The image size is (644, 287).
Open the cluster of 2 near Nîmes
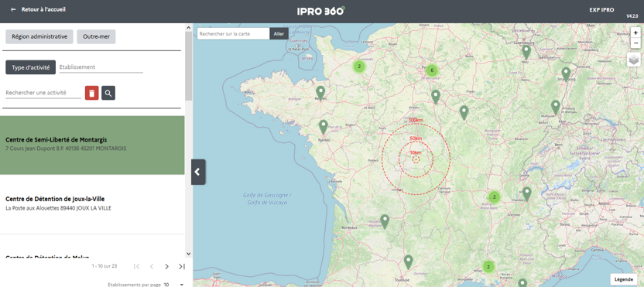pyautogui.click(x=488, y=267)
